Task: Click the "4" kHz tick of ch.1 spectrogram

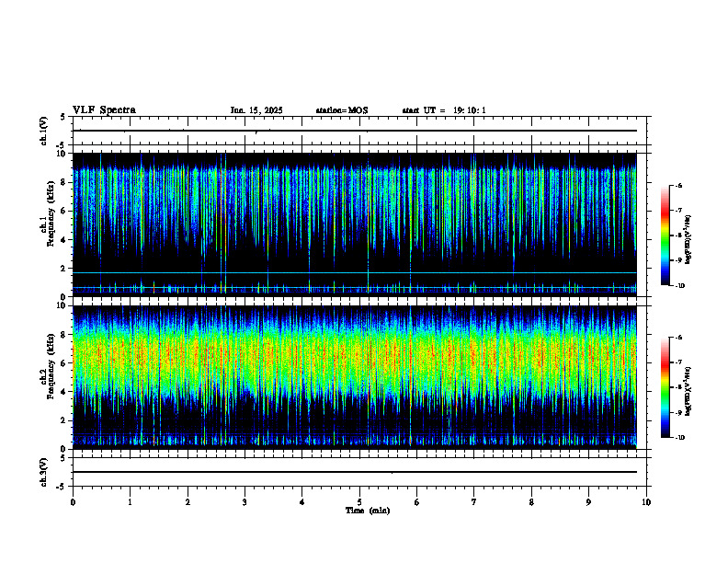Action: pos(64,240)
